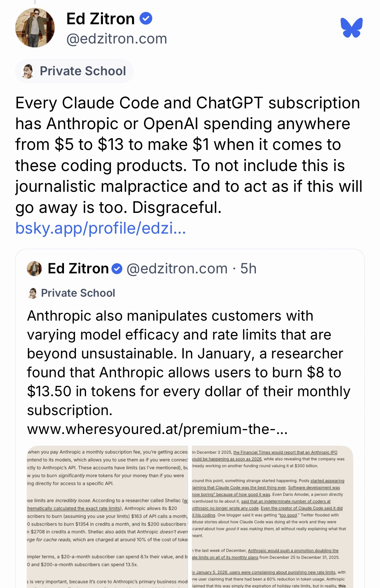This screenshot has height=588, width=380.
Task: Click the large Ed Zitron display name at the top
Action: pos(101,19)
